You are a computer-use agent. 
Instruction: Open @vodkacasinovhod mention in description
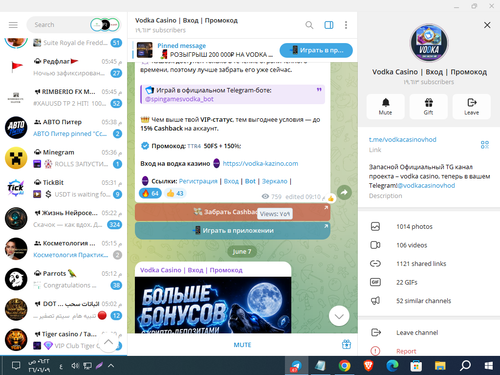(426, 185)
